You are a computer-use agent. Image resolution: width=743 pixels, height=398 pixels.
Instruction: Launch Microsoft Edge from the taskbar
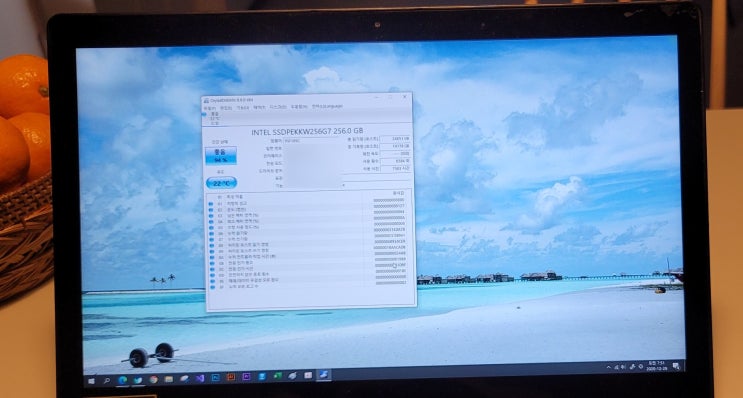tap(122, 380)
